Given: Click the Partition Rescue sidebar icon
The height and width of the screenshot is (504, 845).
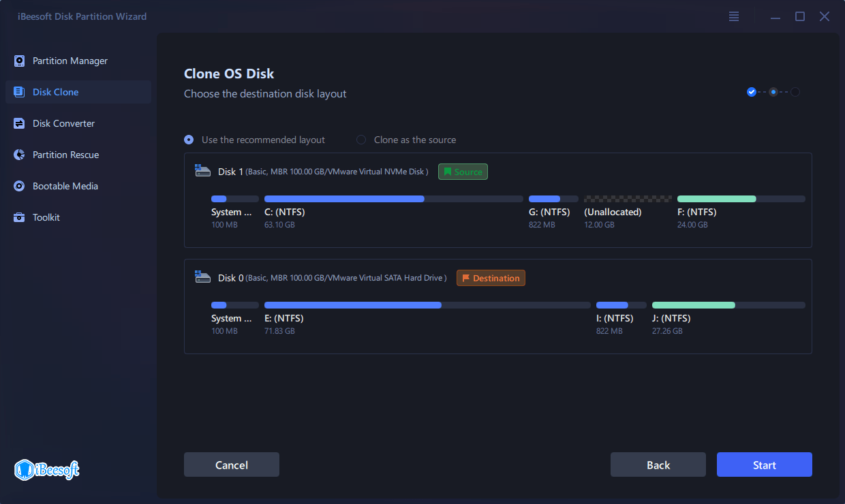Looking at the screenshot, I should point(19,155).
